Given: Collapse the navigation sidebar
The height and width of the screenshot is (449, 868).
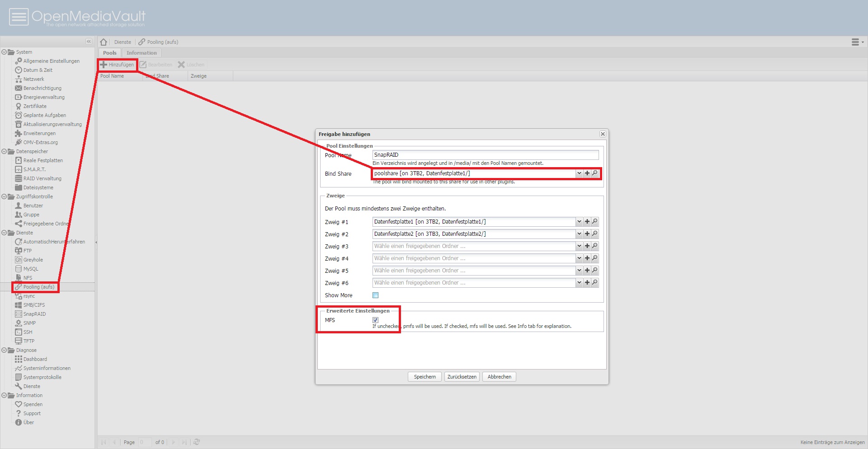Looking at the screenshot, I should coord(89,42).
